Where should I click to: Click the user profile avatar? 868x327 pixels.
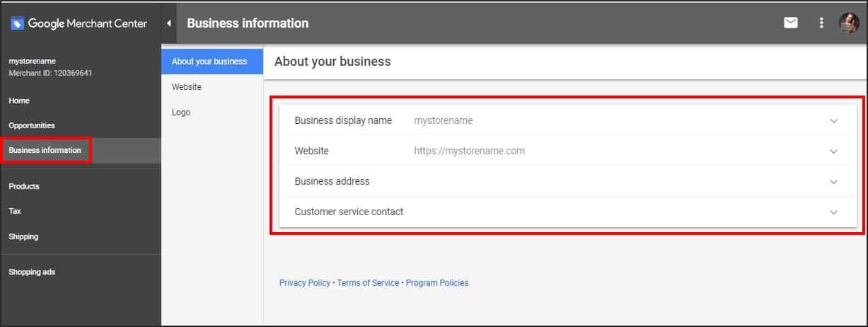(x=848, y=23)
